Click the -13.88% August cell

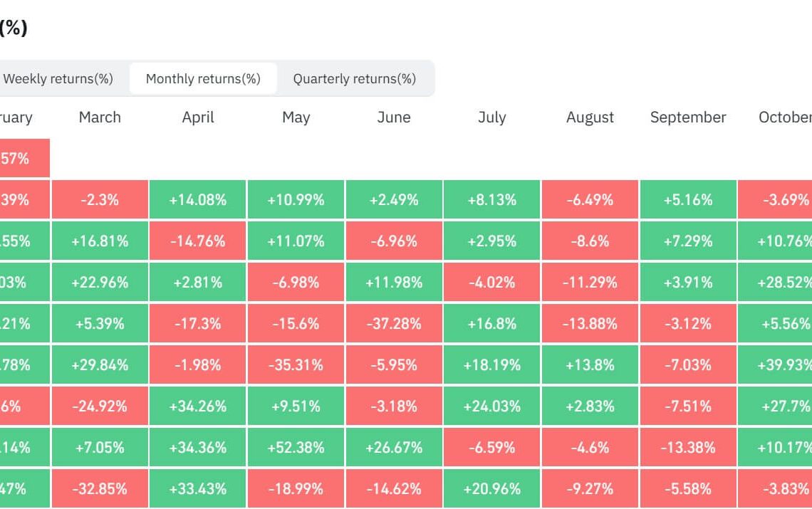pyautogui.click(x=590, y=324)
